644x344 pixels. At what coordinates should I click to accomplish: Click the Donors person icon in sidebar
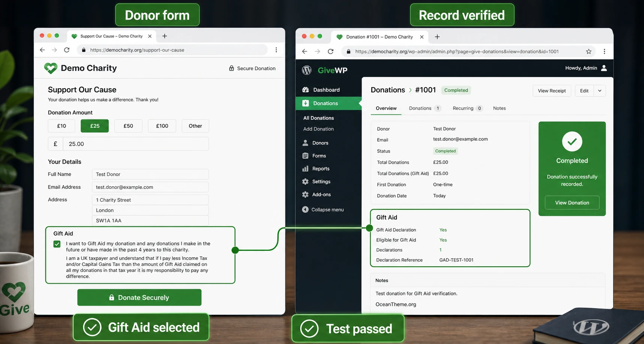point(305,143)
